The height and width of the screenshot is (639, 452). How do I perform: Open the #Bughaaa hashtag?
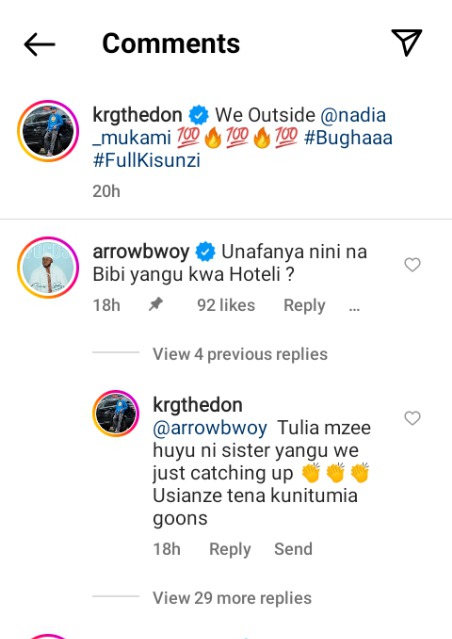pos(348,138)
